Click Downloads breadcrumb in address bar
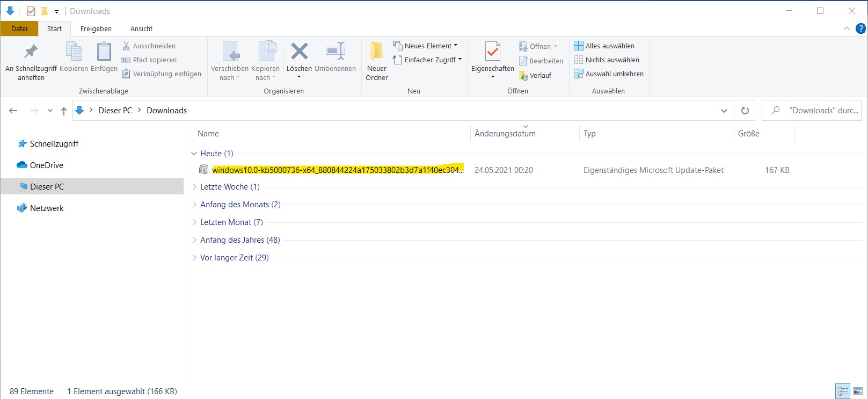Screen dimensions: 868x399 pos(167,110)
